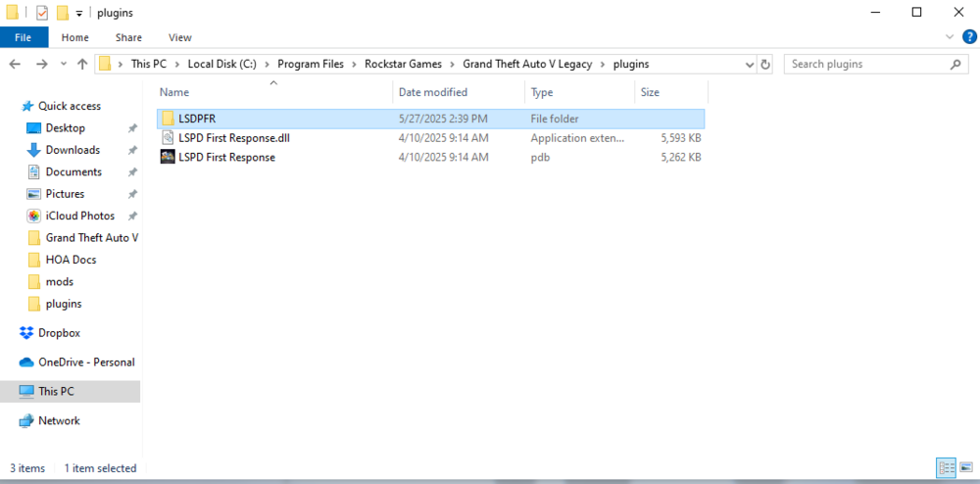Maximize the plugins window
The image size is (980, 484).
pyautogui.click(x=916, y=12)
